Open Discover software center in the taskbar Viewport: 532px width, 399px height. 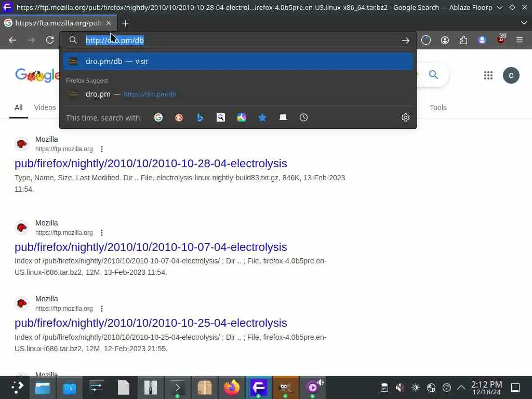pos(70,388)
